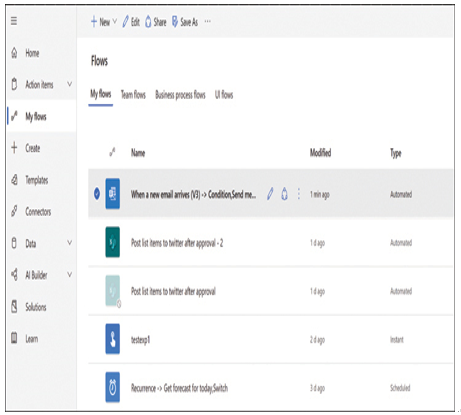461x415 pixels.
Task: Click the Edit toolbar button
Action: tap(131, 22)
